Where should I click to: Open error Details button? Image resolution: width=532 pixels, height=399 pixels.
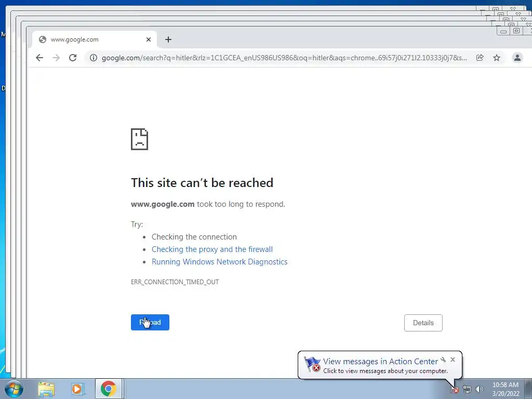423,323
